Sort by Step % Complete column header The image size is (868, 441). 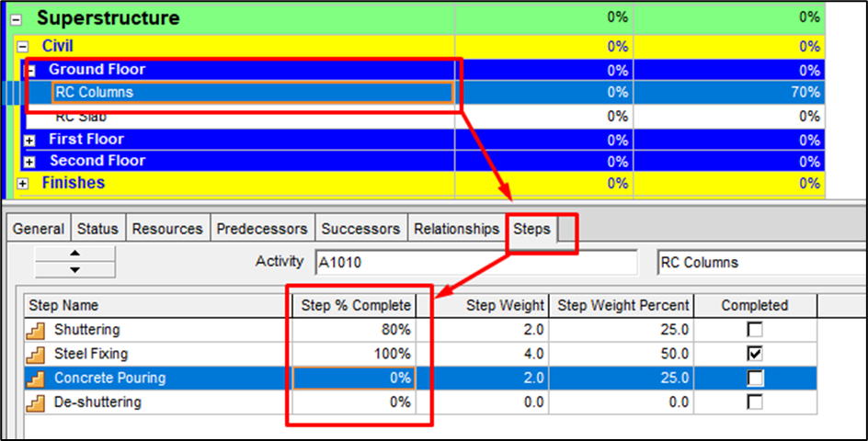click(356, 305)
